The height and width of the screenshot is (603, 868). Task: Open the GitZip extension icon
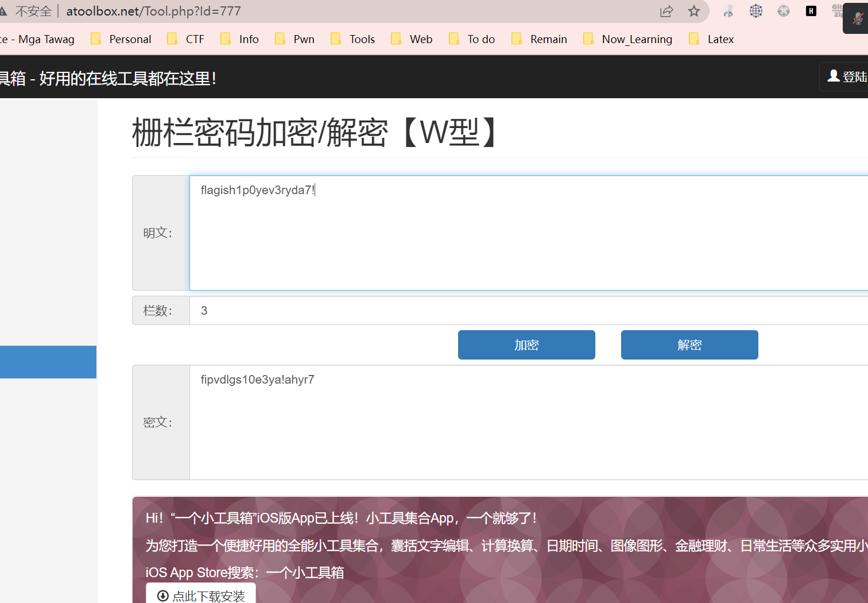click(x=837, y=11)
